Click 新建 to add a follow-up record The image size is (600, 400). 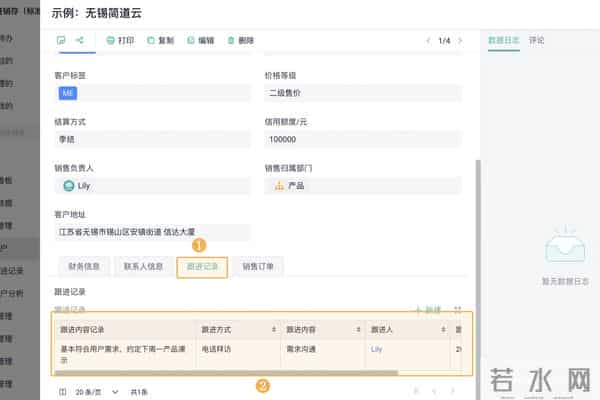tap(429, 309)
